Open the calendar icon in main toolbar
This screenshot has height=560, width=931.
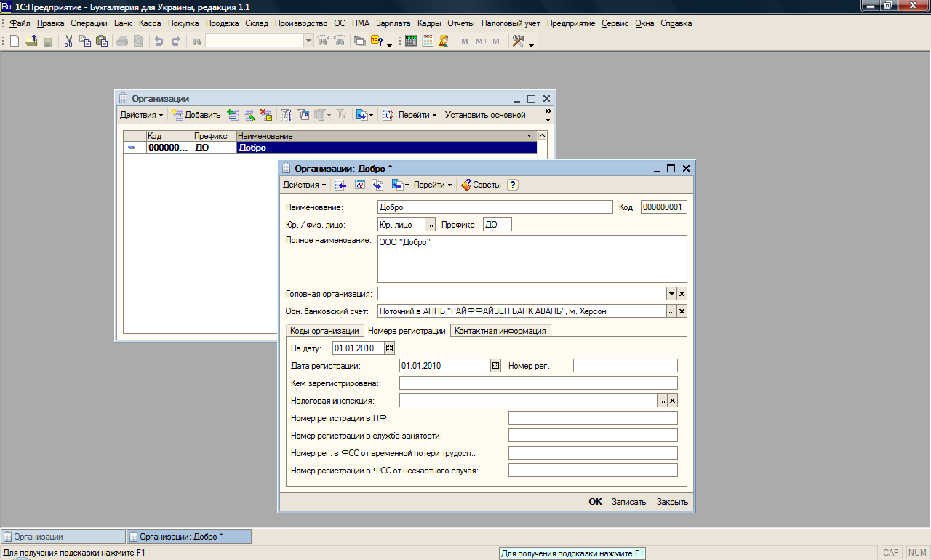pyautogui.click(x=428, y=41)
